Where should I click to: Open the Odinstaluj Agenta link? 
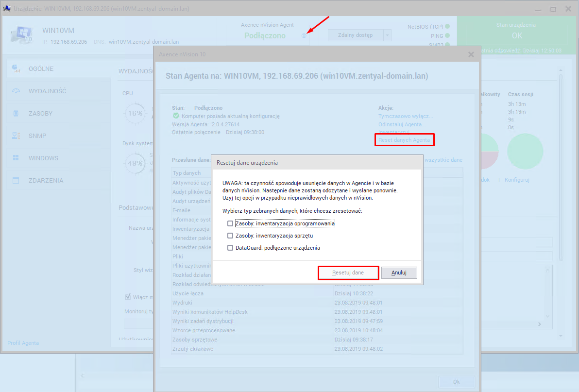coord(402,124)
